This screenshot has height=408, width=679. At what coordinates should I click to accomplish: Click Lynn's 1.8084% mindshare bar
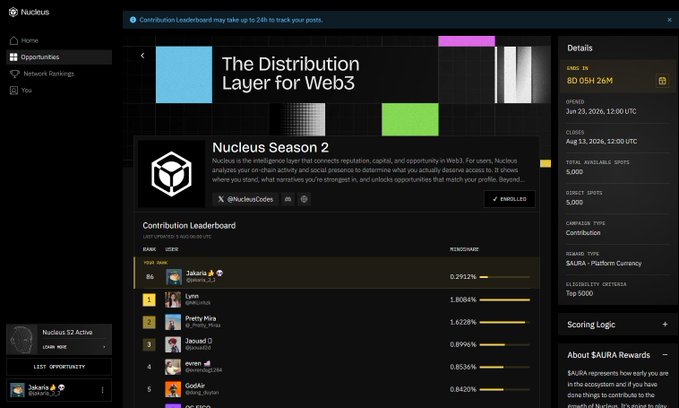(504, 300)
